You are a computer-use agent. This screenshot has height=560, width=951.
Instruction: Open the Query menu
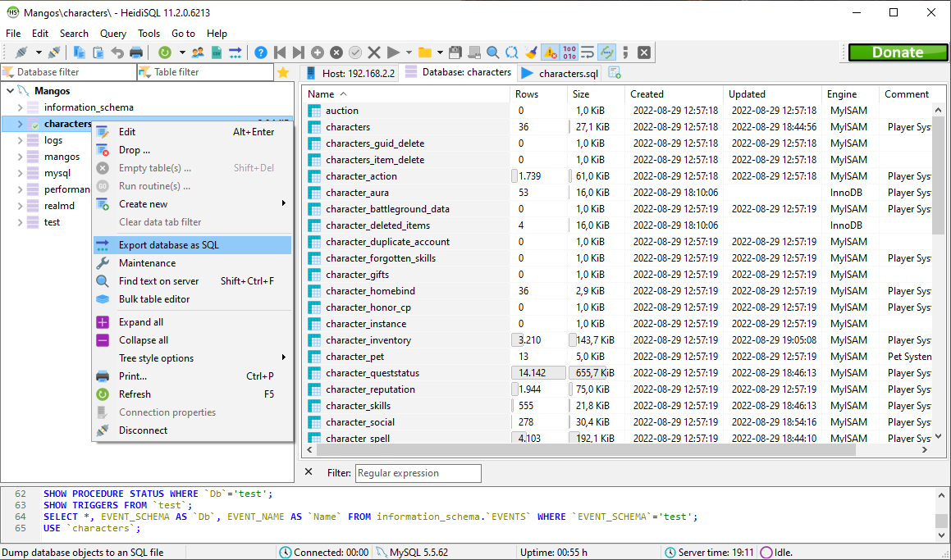(113, 34)
